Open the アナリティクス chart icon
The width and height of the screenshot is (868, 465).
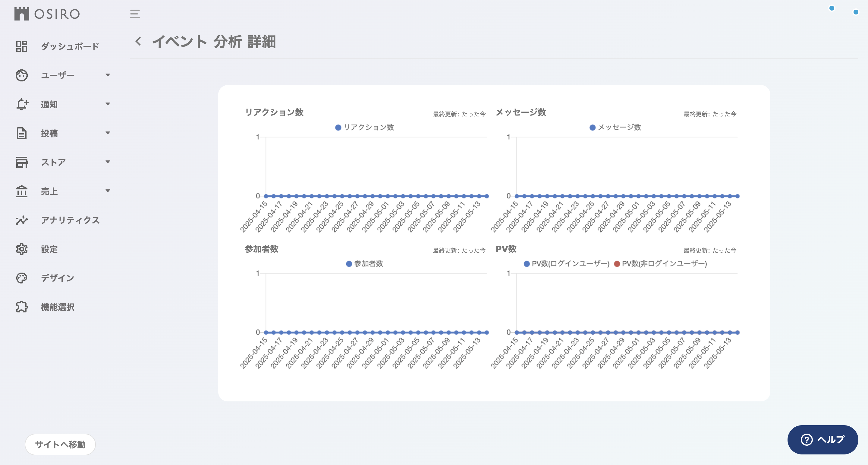[x=22, y=220]
